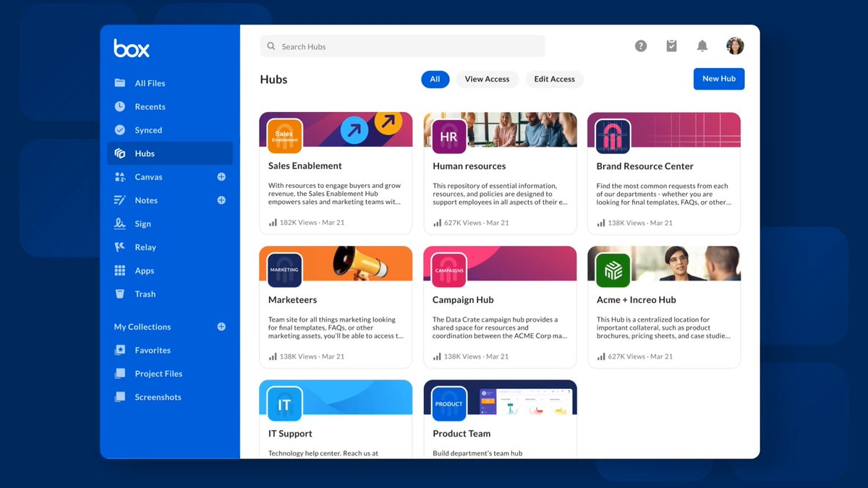Click the PRODUCT hub logo
Viewport: 868px width, 488px height.
click(x=449, y=405)
